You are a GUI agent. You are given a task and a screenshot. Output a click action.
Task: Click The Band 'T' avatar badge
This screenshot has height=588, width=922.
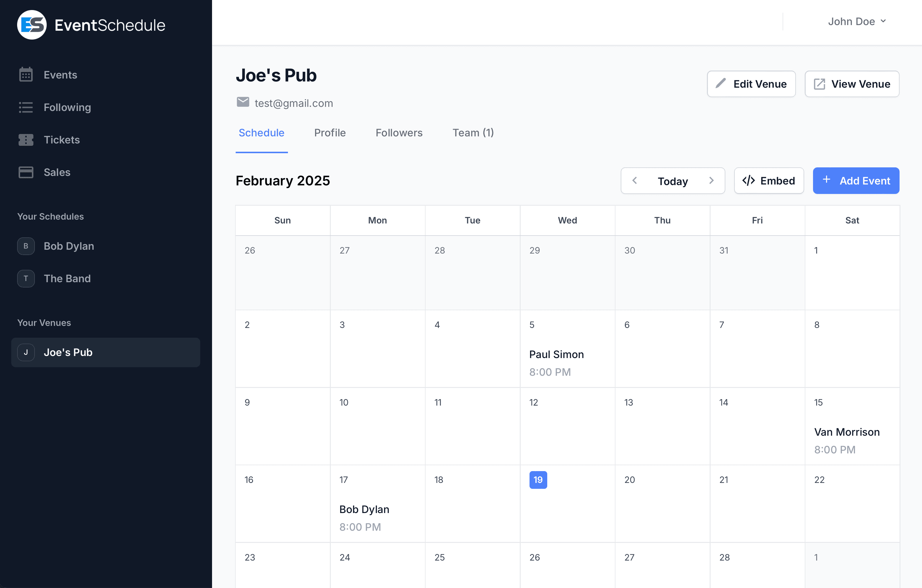[26, 278]
